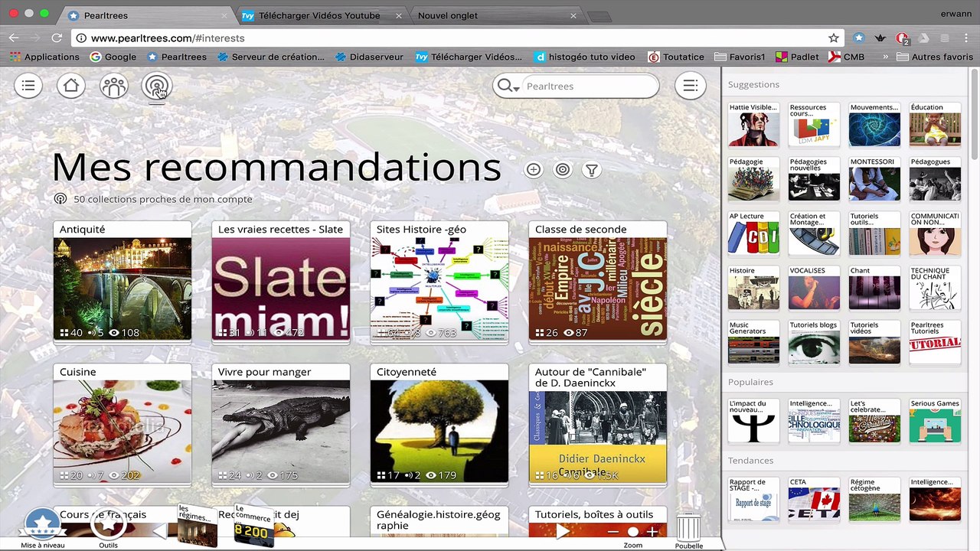
Task: Open the CETA trend collection
Action: point(814,499)
